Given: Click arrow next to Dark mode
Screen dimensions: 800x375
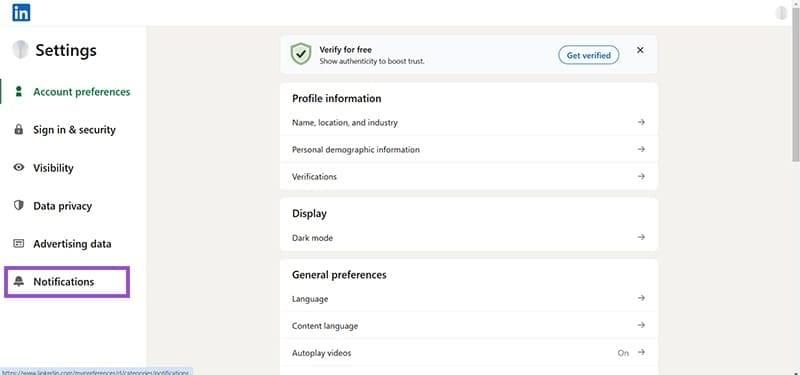Looking at the screenshot, I should pos(641,237).
